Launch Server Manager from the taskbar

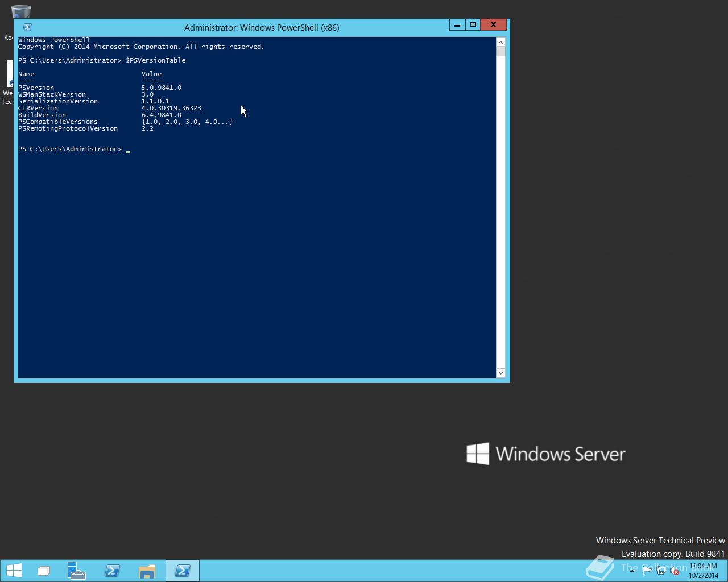[x=76, y=571]
